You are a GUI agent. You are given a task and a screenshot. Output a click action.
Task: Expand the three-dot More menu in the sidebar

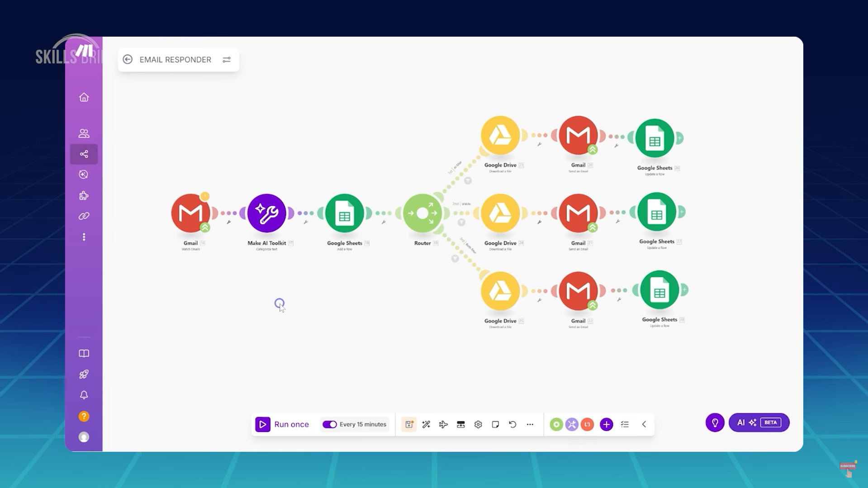pos(84,237)
